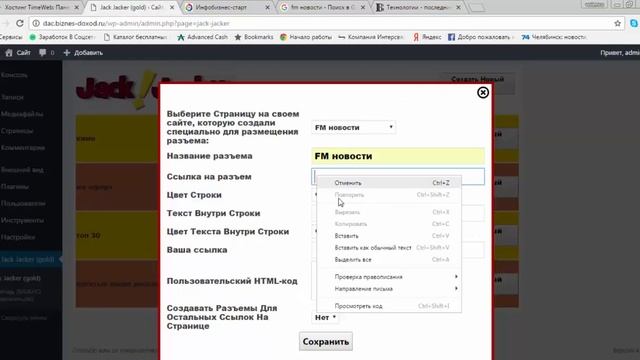Open the Яндекс bookmark
Screen dimensions: 640x360
pos(427,37)
